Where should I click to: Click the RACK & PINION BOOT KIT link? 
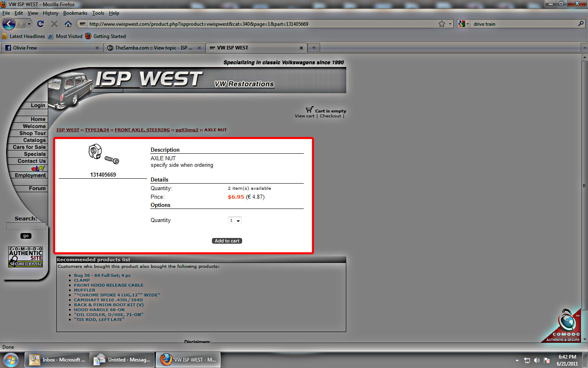tap(109, 305)
